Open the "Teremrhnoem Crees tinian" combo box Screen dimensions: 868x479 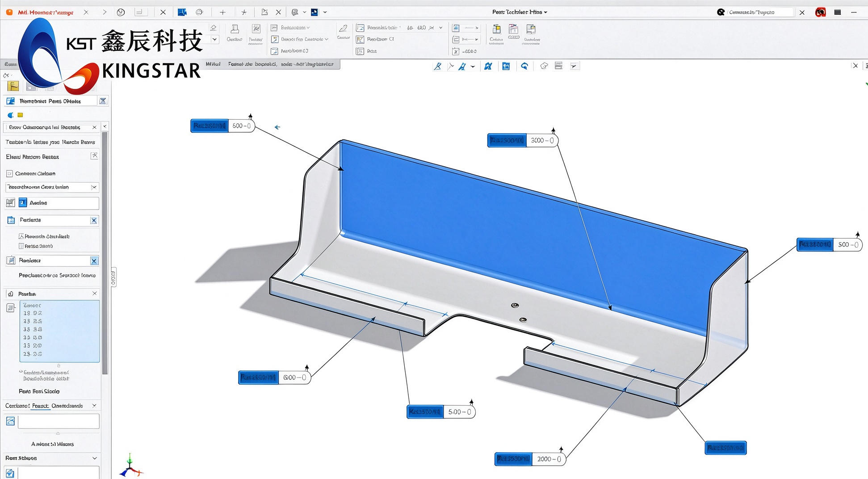pos(52,187)
